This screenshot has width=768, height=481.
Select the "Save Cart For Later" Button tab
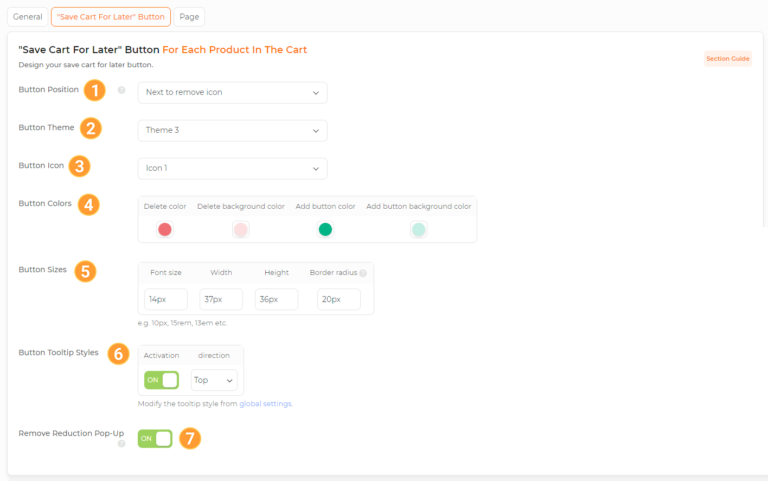click(111, 17)
